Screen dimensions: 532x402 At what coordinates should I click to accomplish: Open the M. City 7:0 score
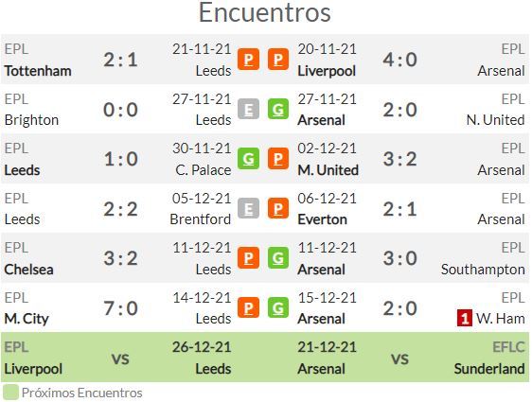pyautogui.click(x=120, y=308)
